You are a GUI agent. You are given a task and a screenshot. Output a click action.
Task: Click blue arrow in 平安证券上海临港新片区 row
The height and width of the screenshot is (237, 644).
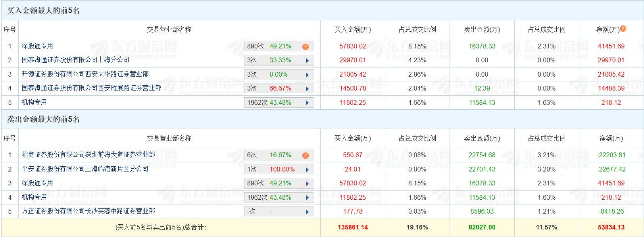(307, 170)
